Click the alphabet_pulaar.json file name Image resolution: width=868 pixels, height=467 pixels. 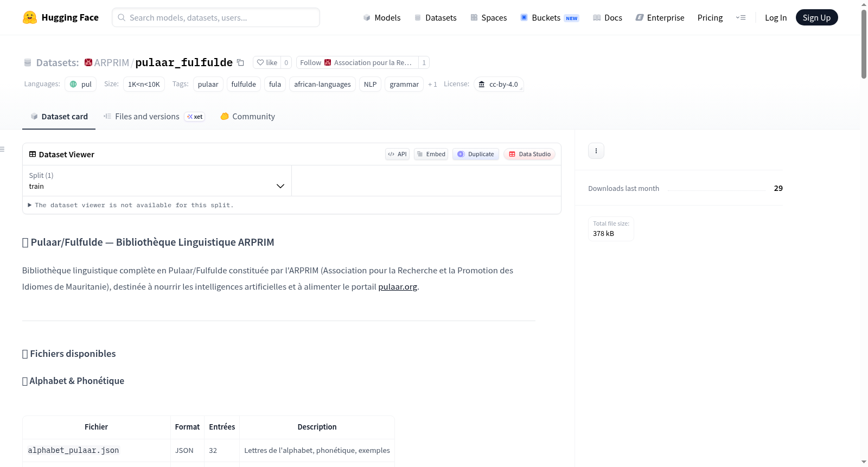tap(73, 450)
